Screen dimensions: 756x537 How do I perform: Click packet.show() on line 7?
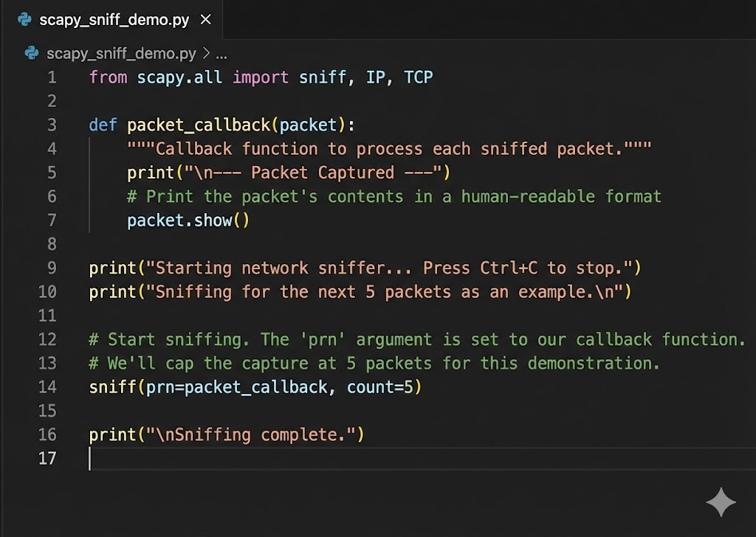[x=188, y=220]
